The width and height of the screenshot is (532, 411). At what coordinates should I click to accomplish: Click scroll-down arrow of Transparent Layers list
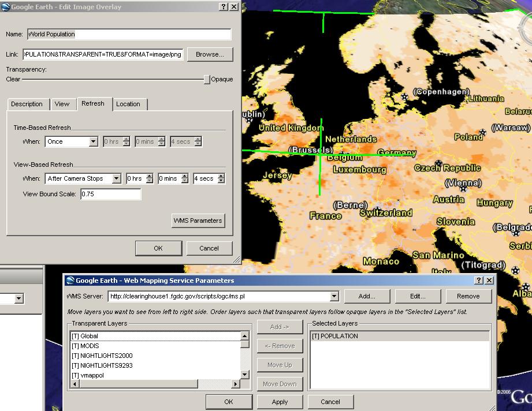point(244,375)
